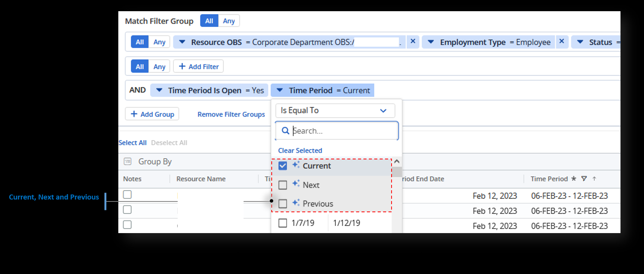Collapse the Time Period filter arrow
This screenshot has width=644, height=274.
pos(280,90)
